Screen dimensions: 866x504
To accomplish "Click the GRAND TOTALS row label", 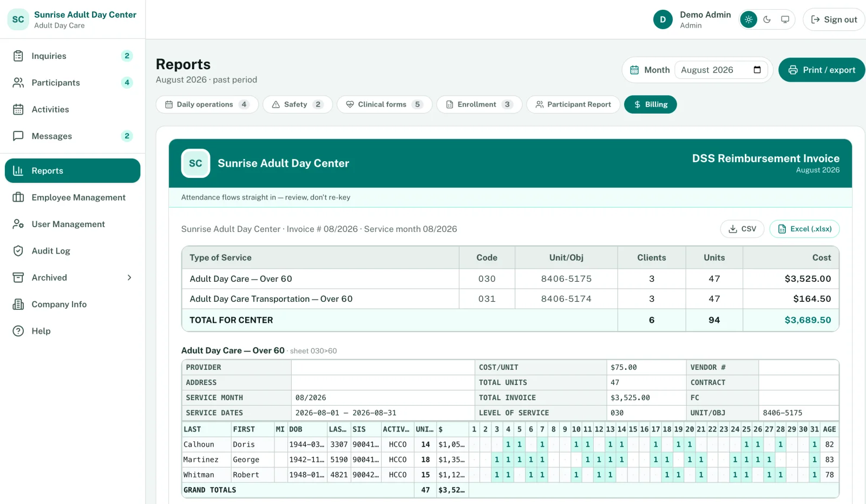I will (x=210, y=490).
